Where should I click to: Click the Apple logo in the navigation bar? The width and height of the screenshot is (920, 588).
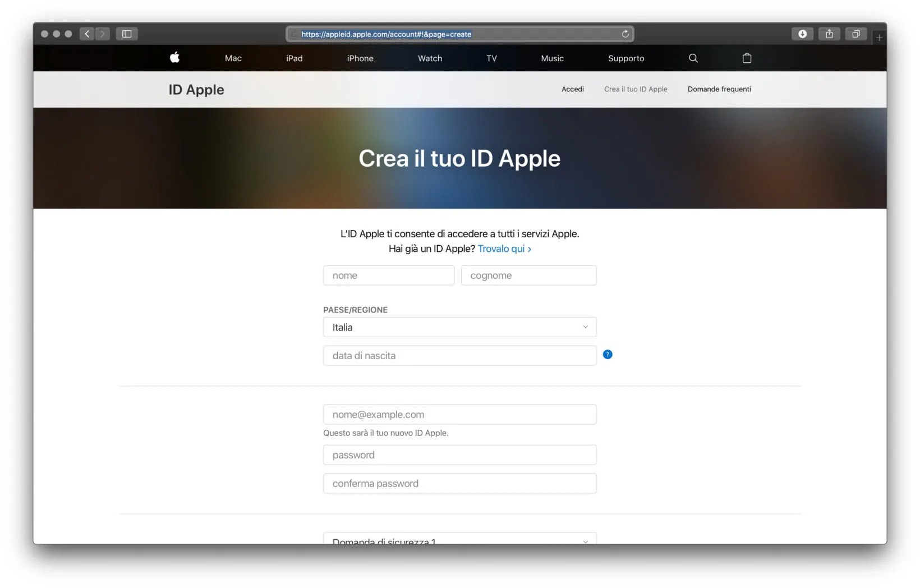coord(174,58)
